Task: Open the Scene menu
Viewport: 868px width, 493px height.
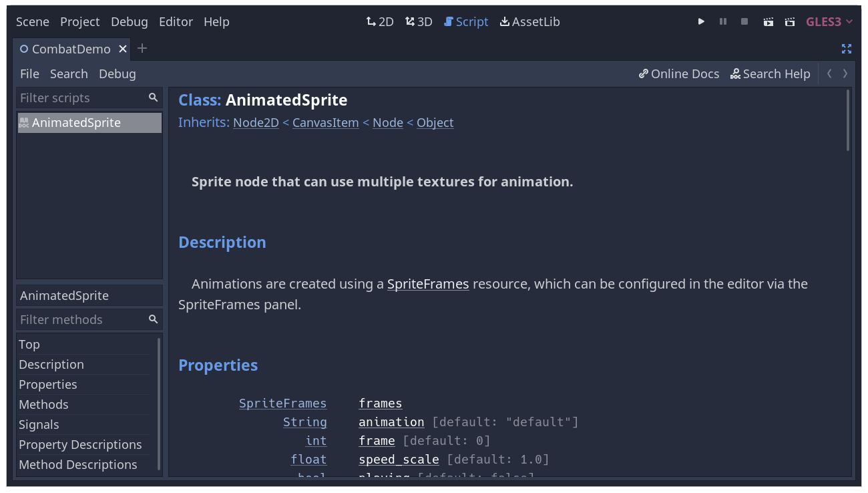Action: 32,21
